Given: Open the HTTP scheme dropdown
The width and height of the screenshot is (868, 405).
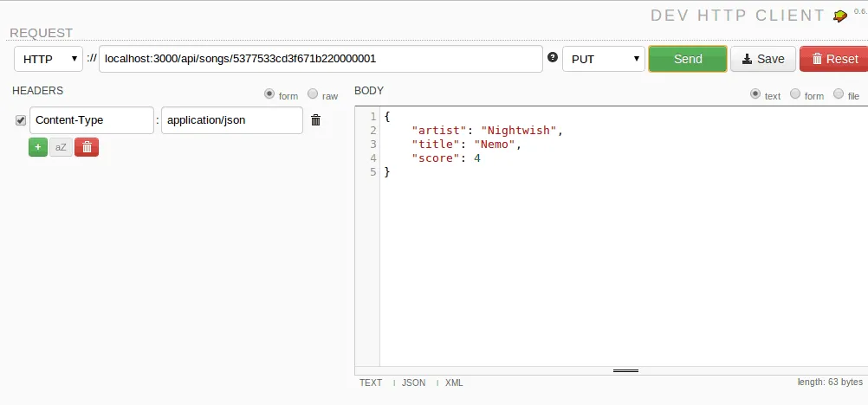Looking at the screenshot, I should [x=49, y=59].
